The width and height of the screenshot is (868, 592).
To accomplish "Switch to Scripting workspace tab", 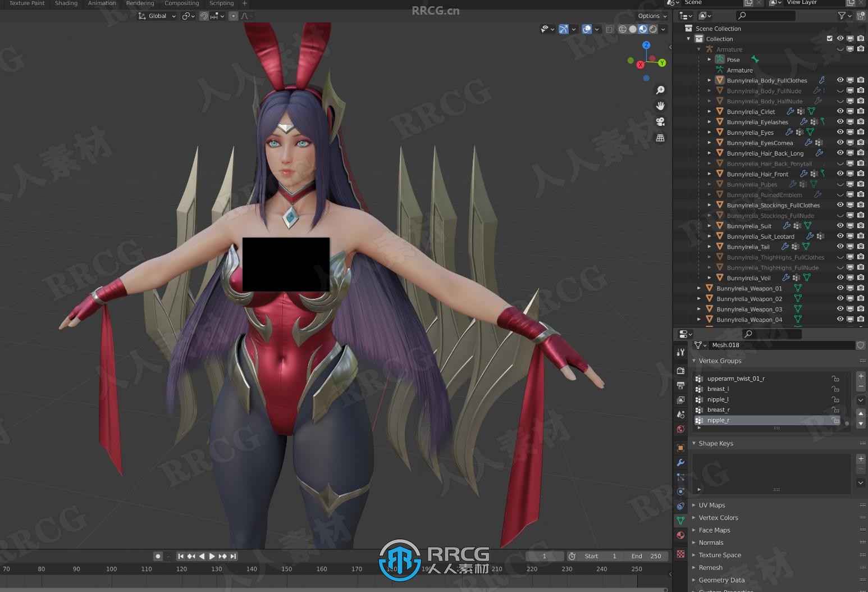I will click(221, 3).
